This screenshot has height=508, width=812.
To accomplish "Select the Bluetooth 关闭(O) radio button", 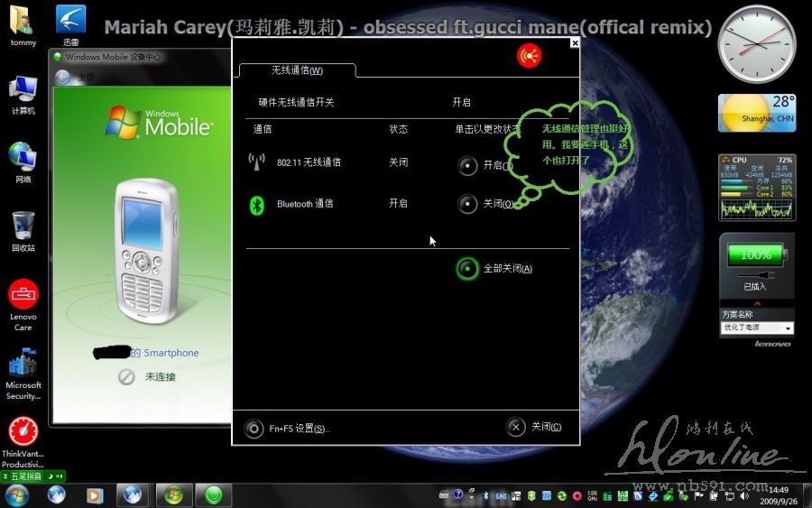I will (467, 204).
